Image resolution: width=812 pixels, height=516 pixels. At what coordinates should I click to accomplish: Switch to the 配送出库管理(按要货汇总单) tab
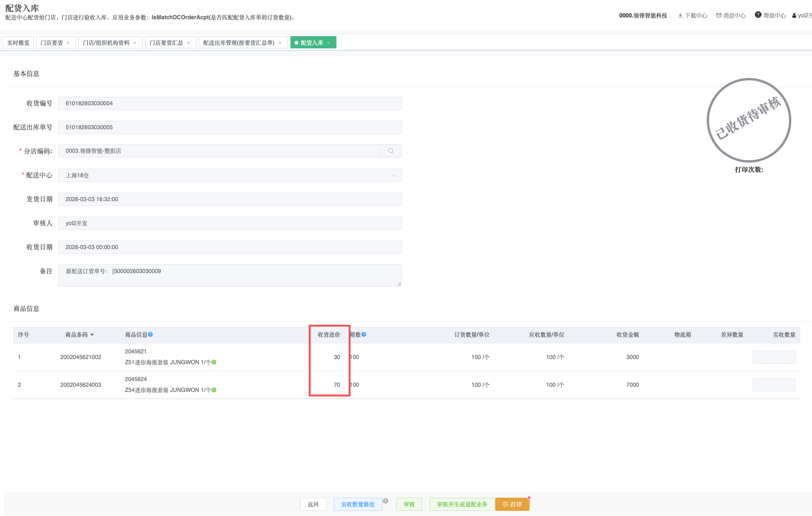point(239,43)
